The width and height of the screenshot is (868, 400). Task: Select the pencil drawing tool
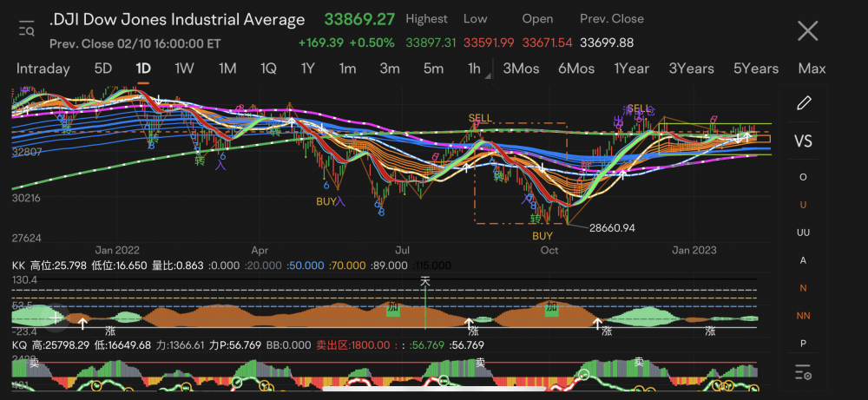[x=804, y=102]
